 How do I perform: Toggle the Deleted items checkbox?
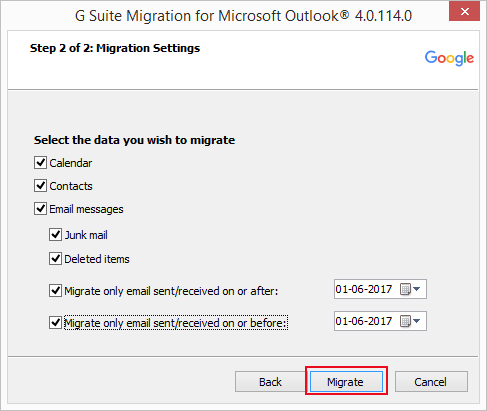[x=55, y=259]
